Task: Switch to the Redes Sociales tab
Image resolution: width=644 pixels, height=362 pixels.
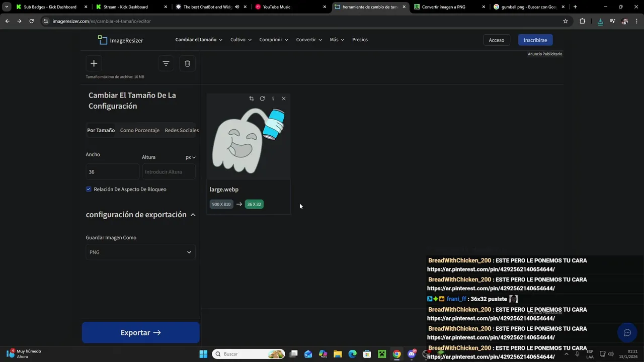Action: click(x=182, y=130)
